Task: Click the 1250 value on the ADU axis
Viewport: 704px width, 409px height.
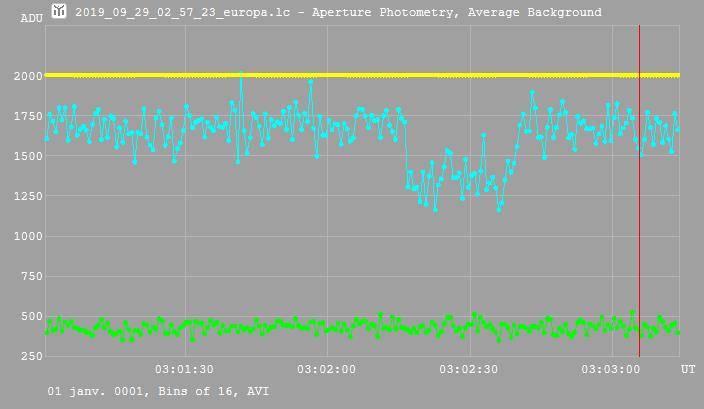Action: pos(28,196)
